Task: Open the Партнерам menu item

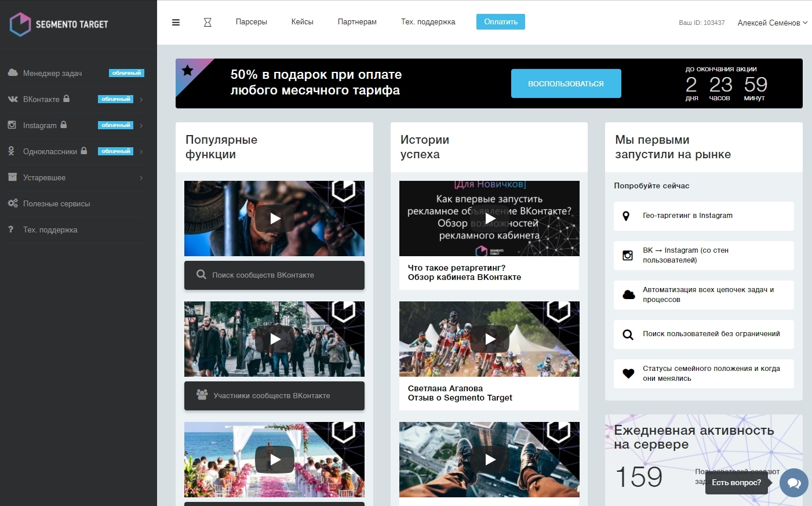Action: (x=357, y=22)
